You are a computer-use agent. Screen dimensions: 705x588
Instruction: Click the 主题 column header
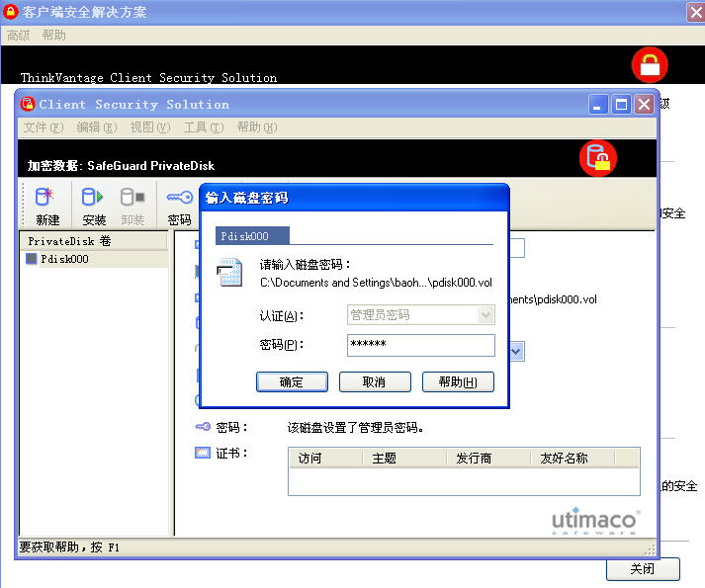coord(404,459)
